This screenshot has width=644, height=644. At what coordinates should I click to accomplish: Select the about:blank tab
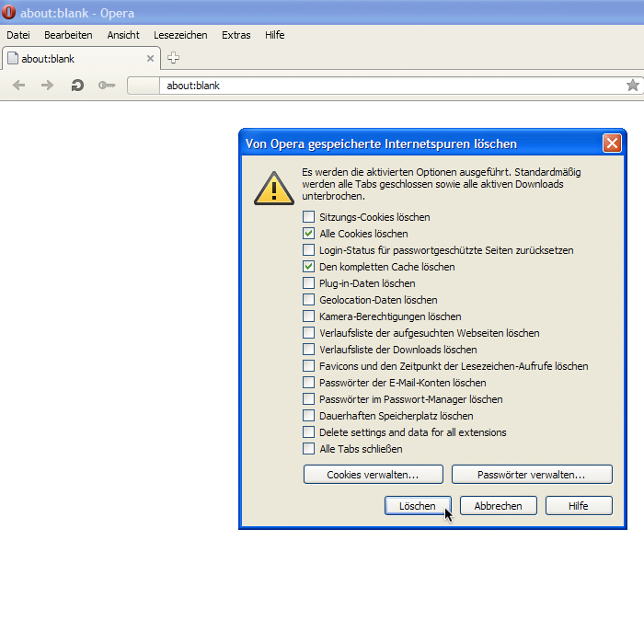click(x=81, y=58)
